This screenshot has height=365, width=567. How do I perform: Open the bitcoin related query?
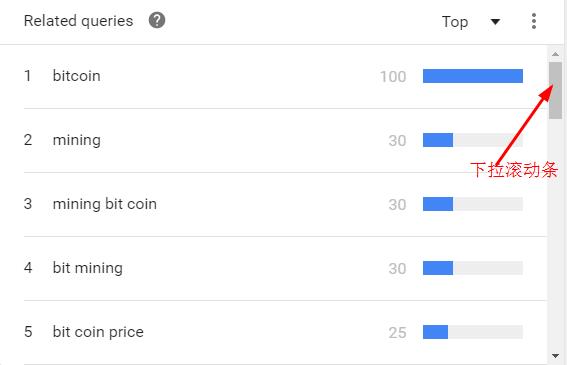tap(76, 76)
